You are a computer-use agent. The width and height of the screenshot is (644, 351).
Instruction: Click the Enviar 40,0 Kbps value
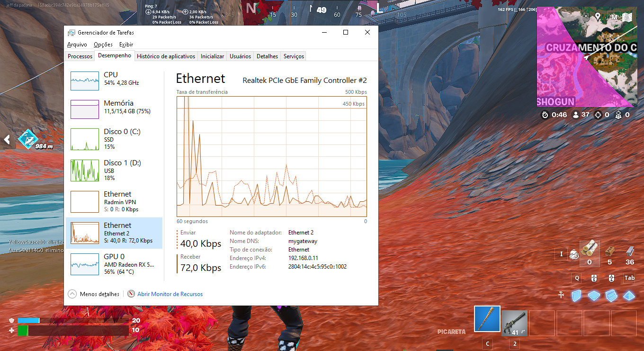point(201,244)
